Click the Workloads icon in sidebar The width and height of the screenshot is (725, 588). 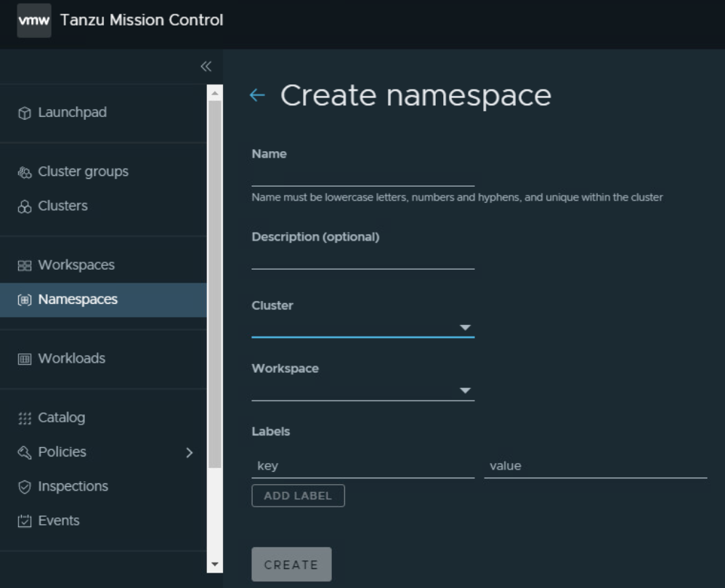point(25,359)
